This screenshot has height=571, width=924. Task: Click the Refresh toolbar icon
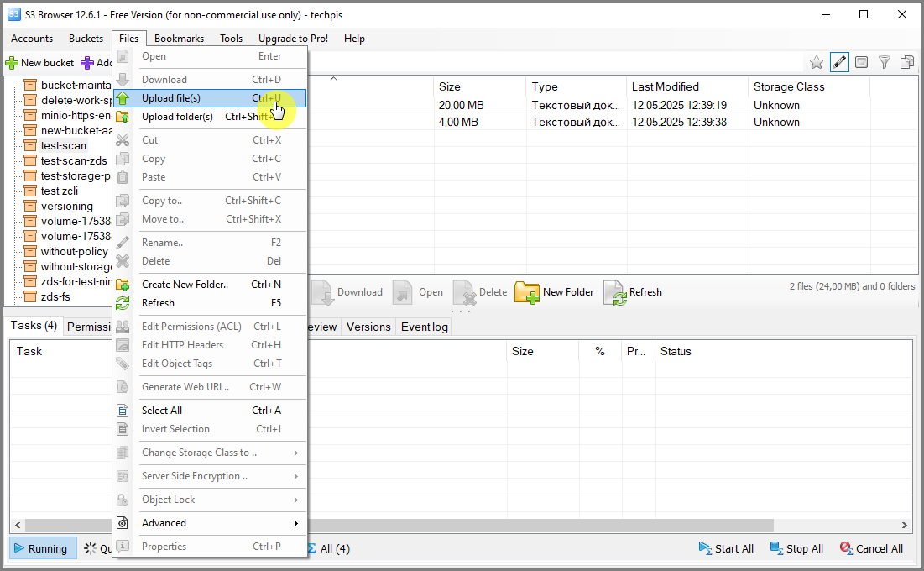click(614, 292)
